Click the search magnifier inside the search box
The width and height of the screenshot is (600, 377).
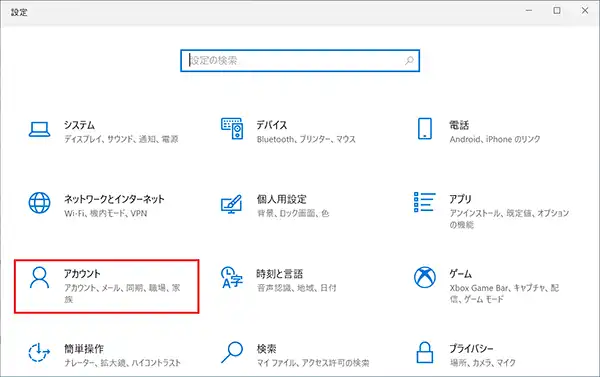tap(409, 60)
